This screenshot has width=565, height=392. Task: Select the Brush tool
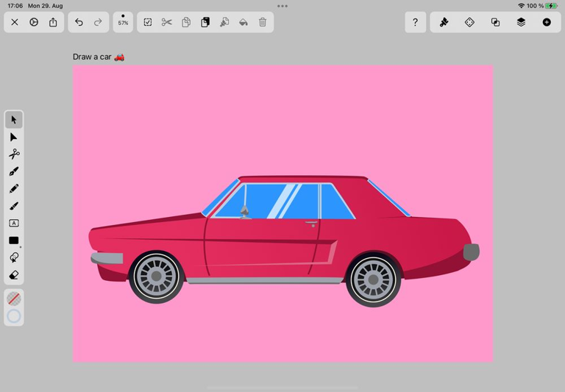pos(14,206)
